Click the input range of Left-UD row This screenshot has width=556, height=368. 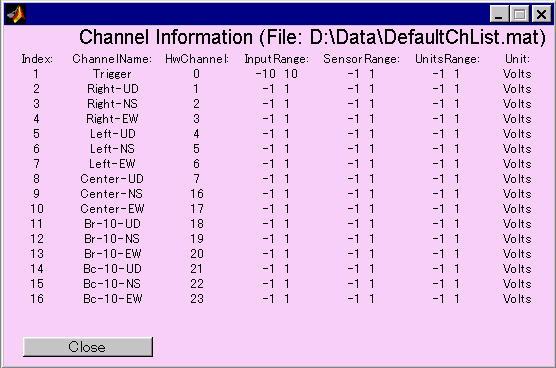point(276,134)
